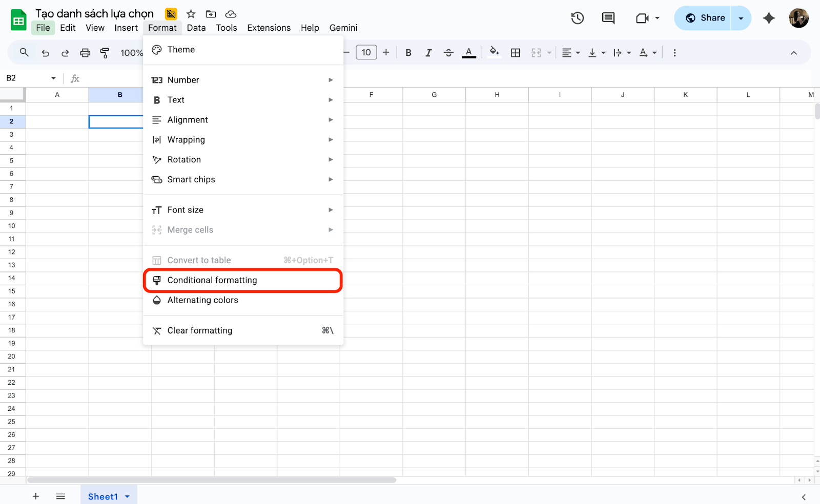Toggle bold formatting

point(408,53)
